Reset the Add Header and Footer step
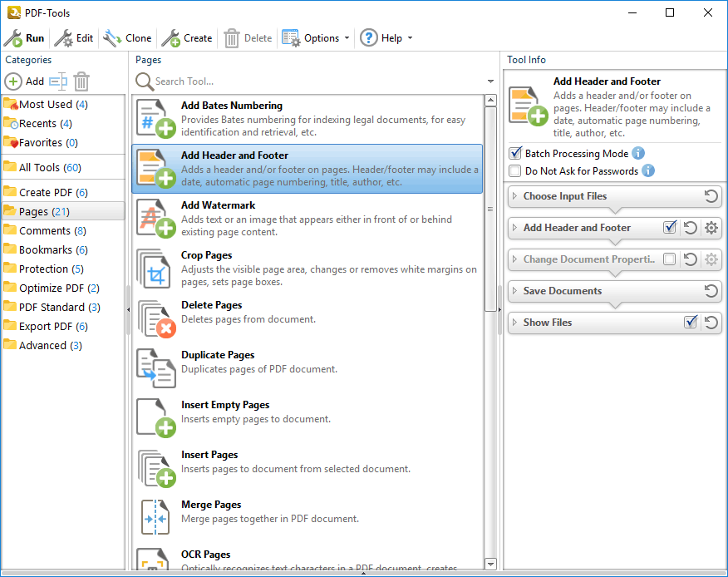This screenshot has height=577, width=728. coord(691,228)
